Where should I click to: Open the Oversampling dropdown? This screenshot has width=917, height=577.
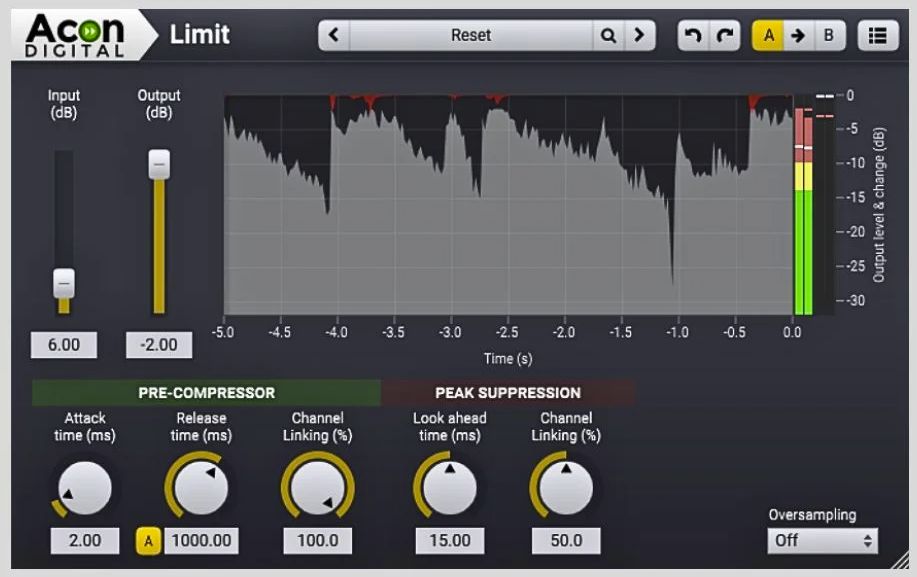pyautogui.click(x=822, y=541)
